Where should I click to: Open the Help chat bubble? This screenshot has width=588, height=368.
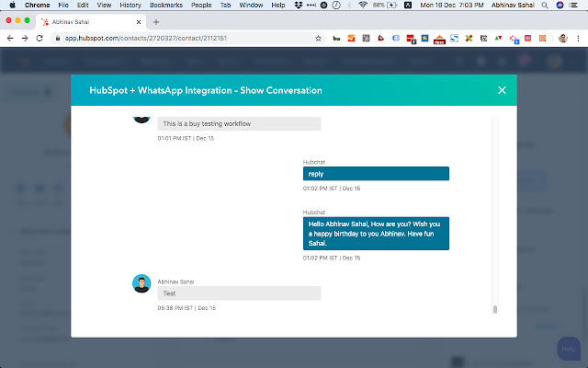click(569, 349)
